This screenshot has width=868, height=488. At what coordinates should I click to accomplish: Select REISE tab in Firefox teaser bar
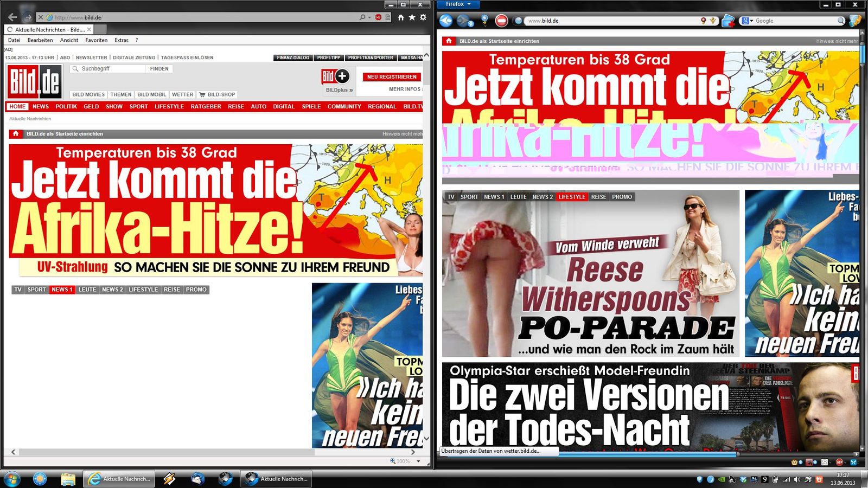(x=598, y=197)
